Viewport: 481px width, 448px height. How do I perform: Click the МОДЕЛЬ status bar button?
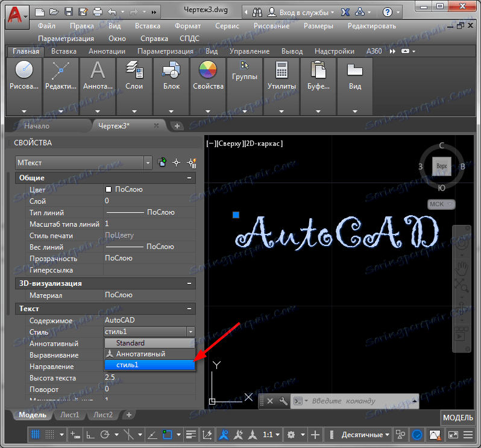click(x=457, y=418)
